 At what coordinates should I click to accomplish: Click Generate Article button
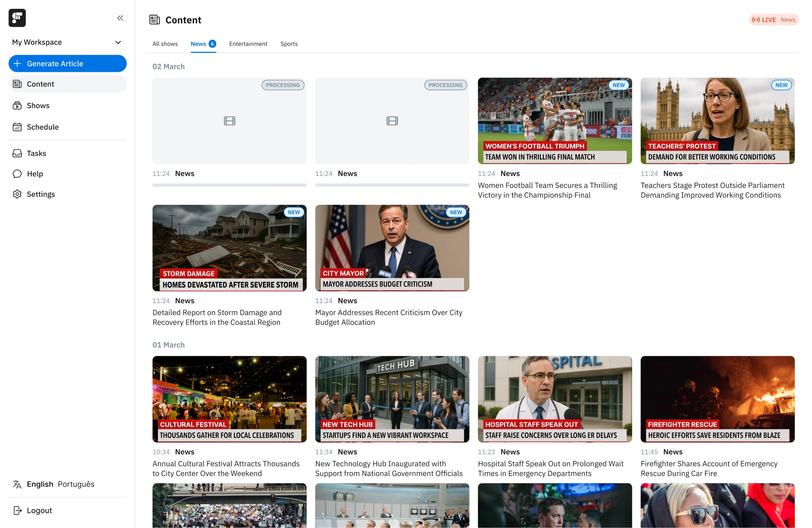(x=68, y=63)
